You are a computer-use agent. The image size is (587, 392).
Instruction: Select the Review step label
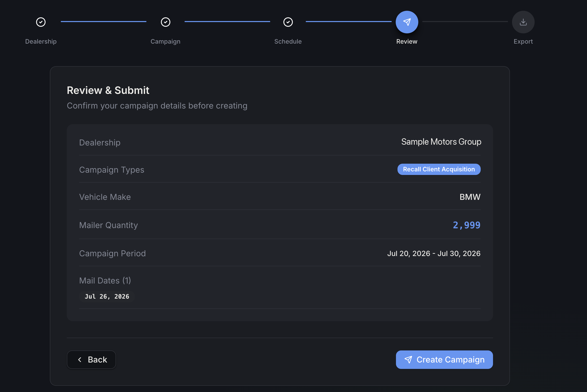[407, 42]
